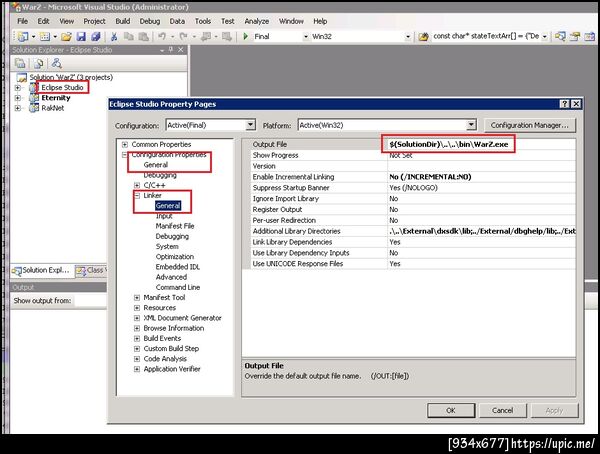Screen dimensions: 600x454
Task: Click the Cut scissors icon
Action: (x=114, y=37)
